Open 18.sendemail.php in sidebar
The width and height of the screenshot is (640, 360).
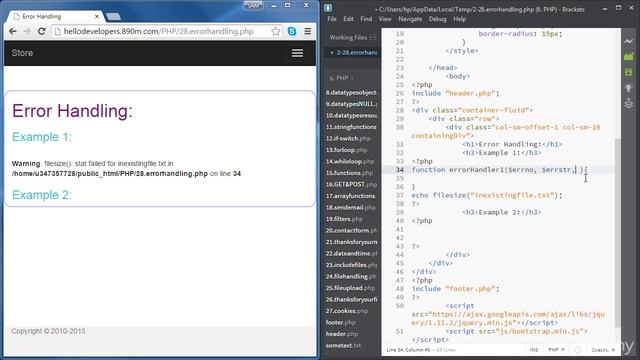pos(351,207)
